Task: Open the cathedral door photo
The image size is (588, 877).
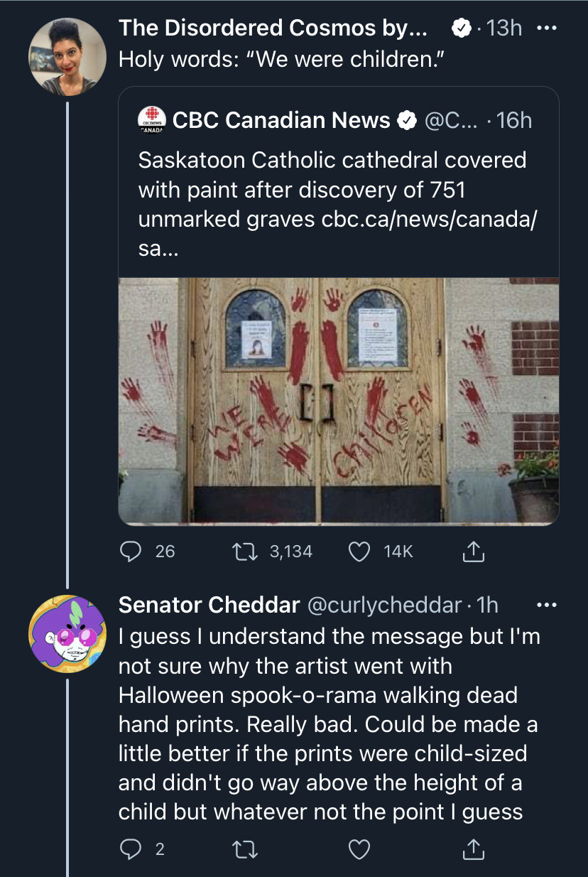Action: click(338, 400)
